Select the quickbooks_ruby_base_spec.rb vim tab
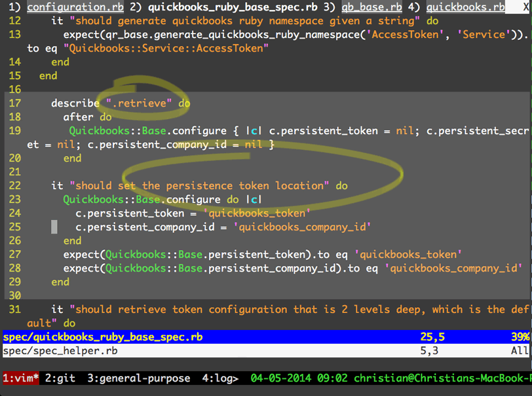 233,7
